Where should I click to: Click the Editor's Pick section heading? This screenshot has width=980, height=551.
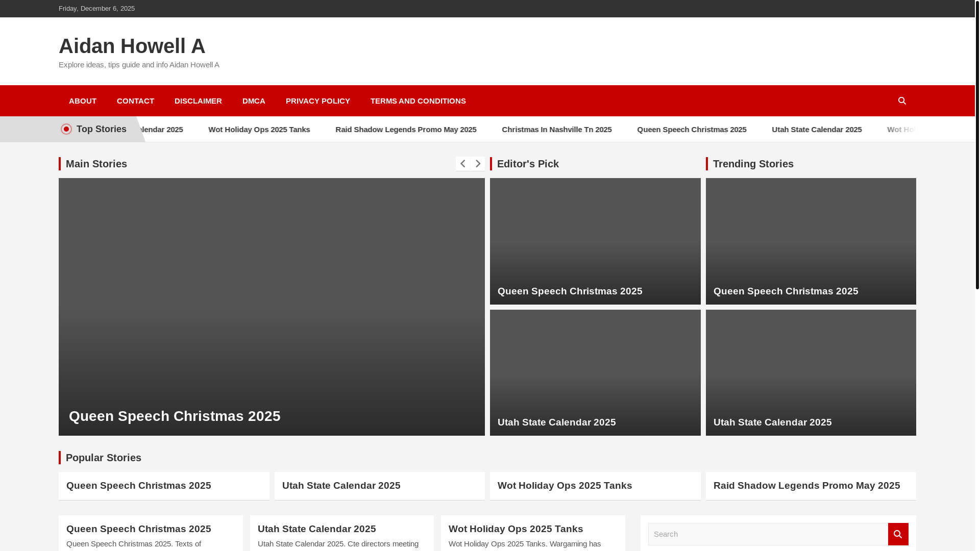[528, 164]
